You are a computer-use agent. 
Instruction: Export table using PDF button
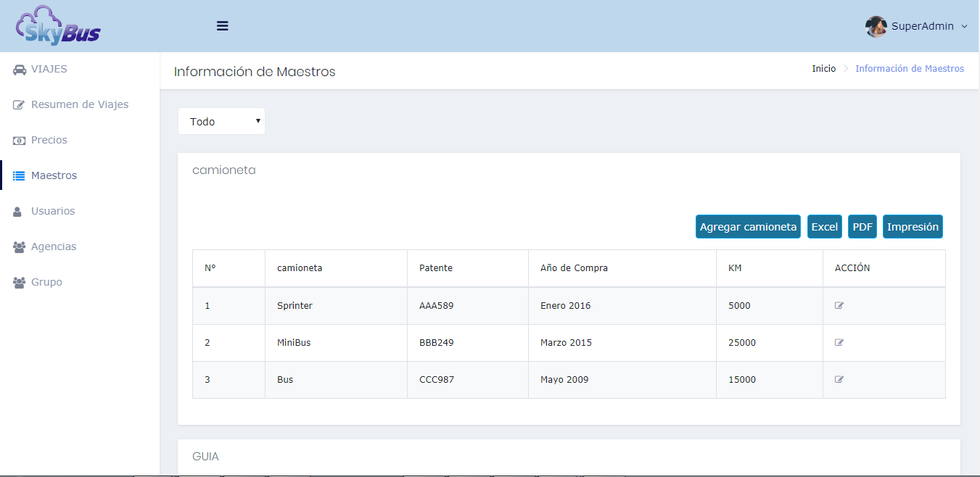pyautogui.click(x=862, y=227)
